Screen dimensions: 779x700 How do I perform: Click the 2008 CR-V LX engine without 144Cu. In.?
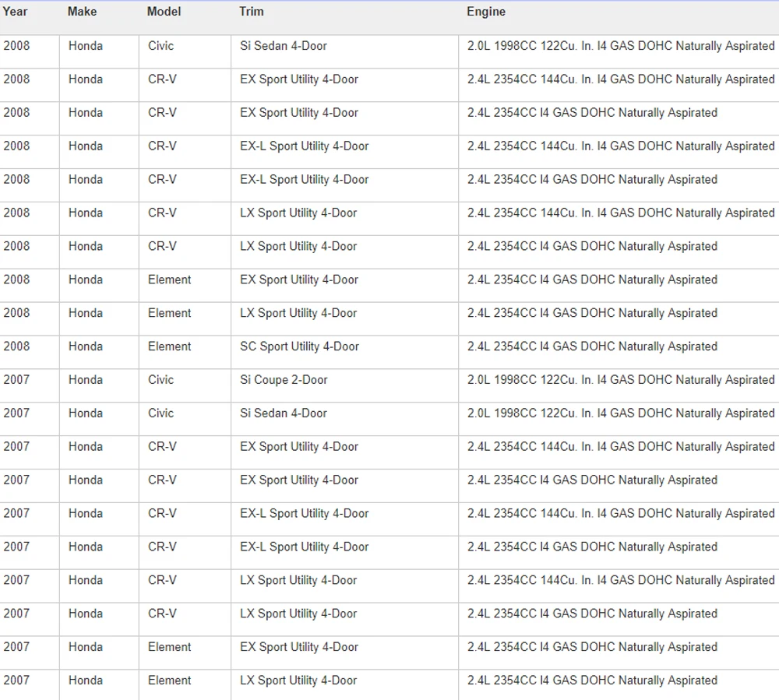(592, 246)
